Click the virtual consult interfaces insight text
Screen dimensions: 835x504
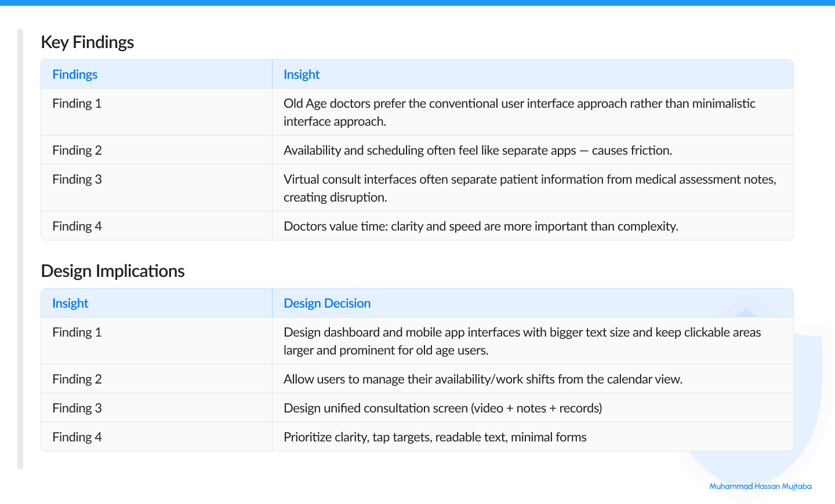coord(529,188)
